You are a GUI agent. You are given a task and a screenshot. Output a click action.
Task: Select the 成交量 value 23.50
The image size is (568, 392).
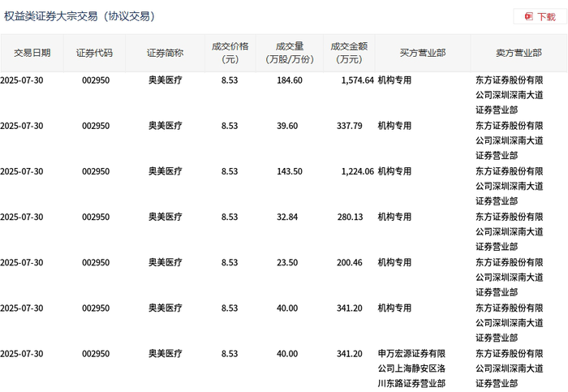pos(287,263)
